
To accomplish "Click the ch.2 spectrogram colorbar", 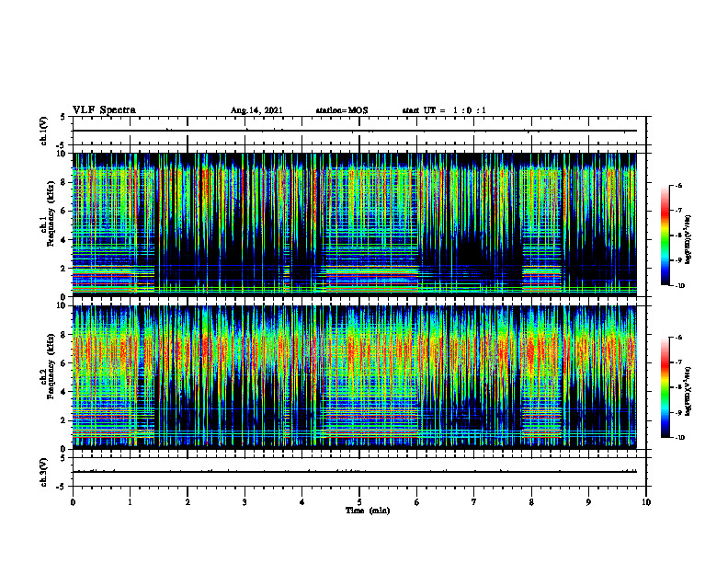I will [x=665, y=387].
